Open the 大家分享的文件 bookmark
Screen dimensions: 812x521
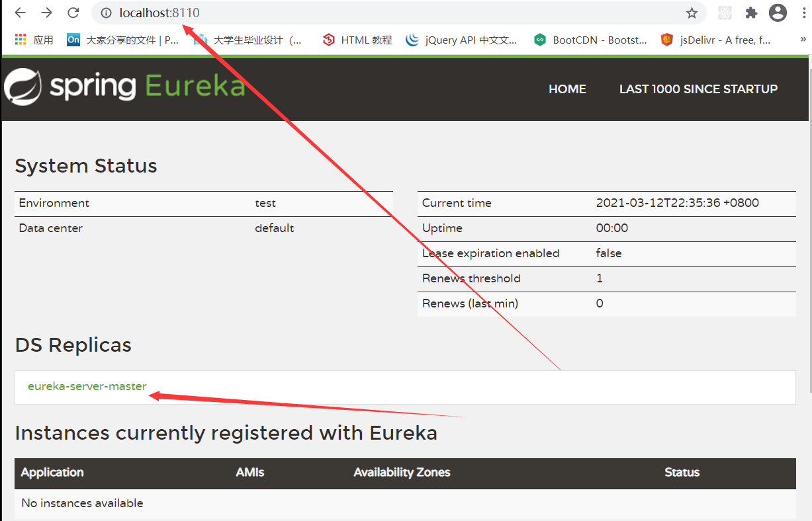[x=123, y=40]
